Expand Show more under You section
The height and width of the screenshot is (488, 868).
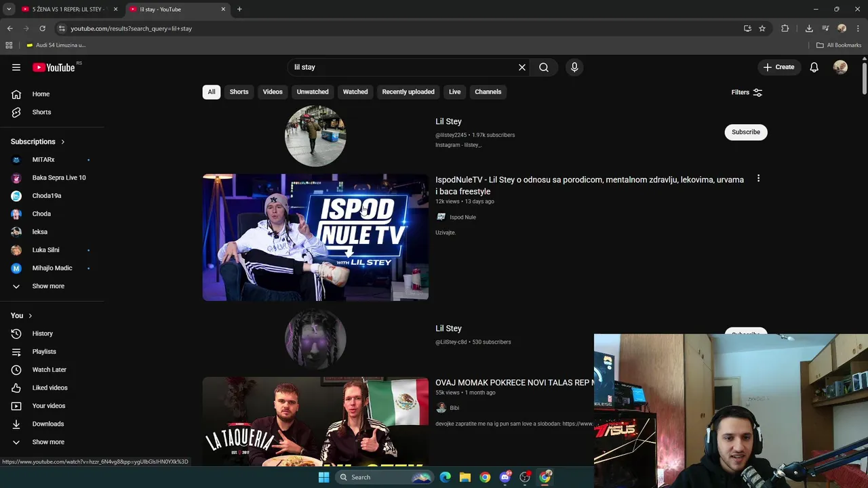coord(52,442)
